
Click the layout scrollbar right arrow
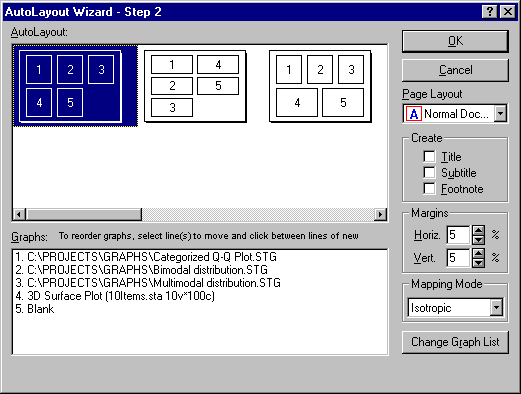[x=380, y=214]
